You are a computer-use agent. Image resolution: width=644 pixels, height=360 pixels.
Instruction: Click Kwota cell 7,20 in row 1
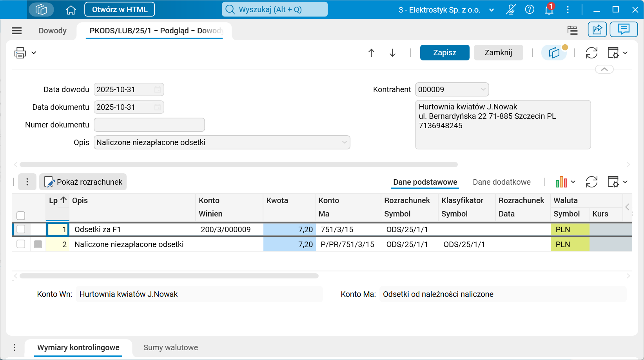289,229
